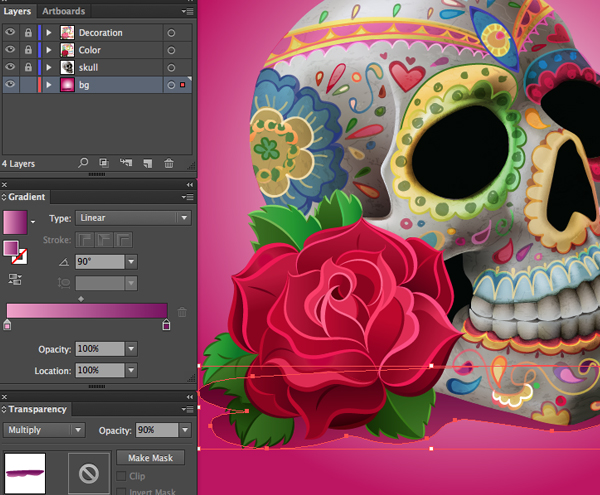Screen dimensions: 600x495
Task: Expand the bg layer contents
Action: pyautogui.click(x=49, y=85)
